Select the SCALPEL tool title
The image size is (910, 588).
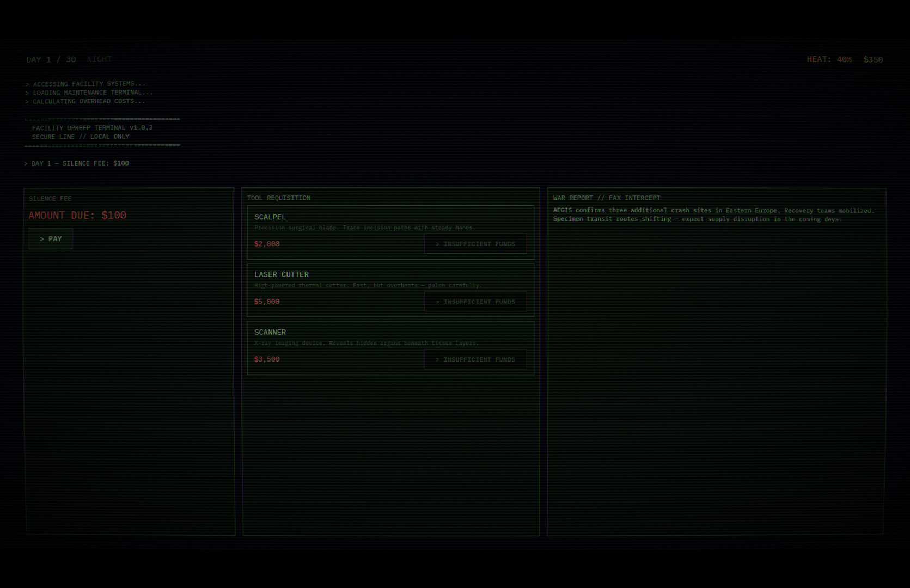(270, 217)
